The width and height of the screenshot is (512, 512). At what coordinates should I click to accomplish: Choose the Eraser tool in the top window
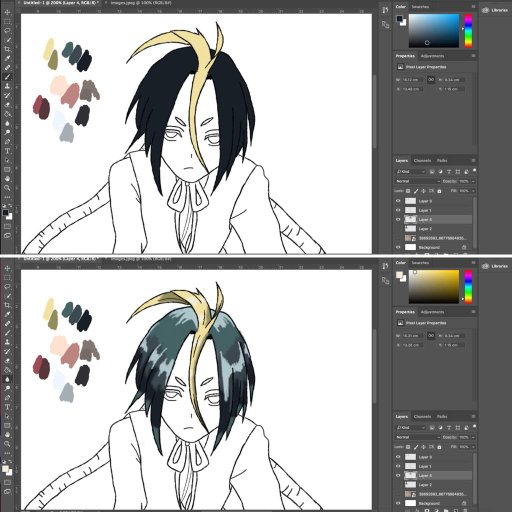[7, 105]
